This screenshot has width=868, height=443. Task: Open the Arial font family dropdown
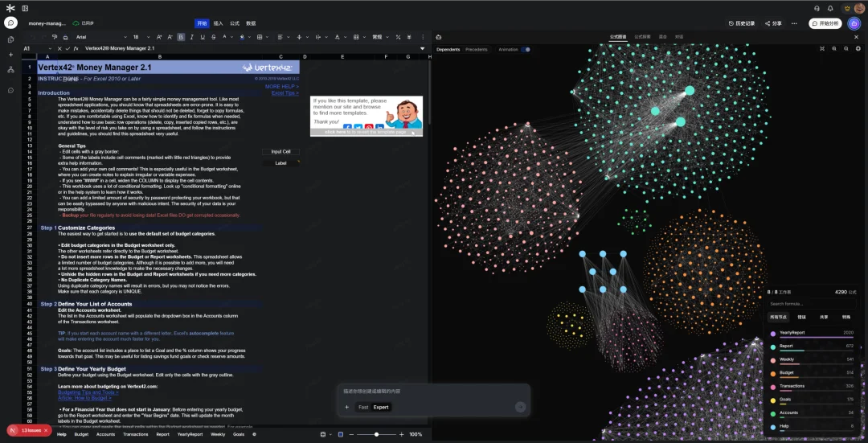100,37
